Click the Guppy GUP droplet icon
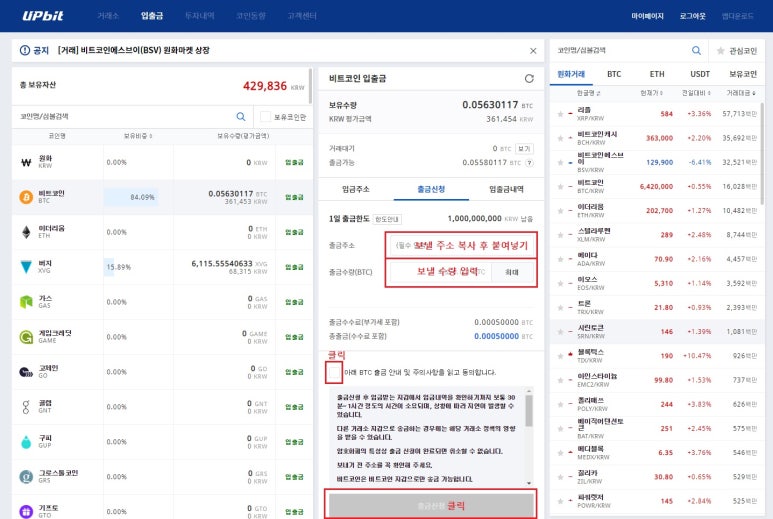Viewport: 773px width, 519px height. click(x=26, y=442)
